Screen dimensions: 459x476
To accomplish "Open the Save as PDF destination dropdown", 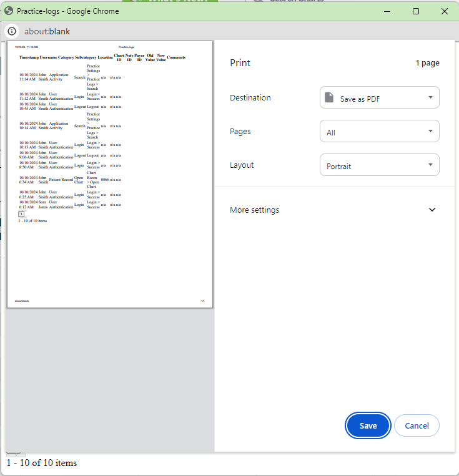I will point(379,98).
